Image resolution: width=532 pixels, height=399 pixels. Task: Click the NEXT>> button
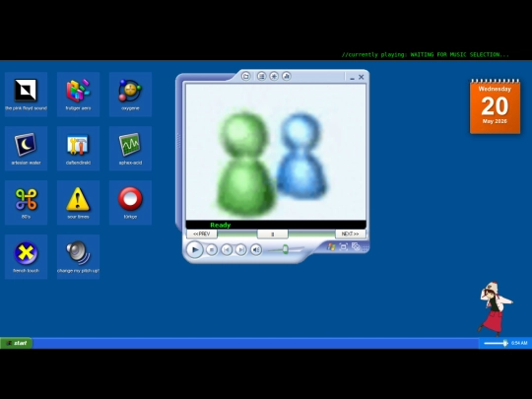point(350,233)
